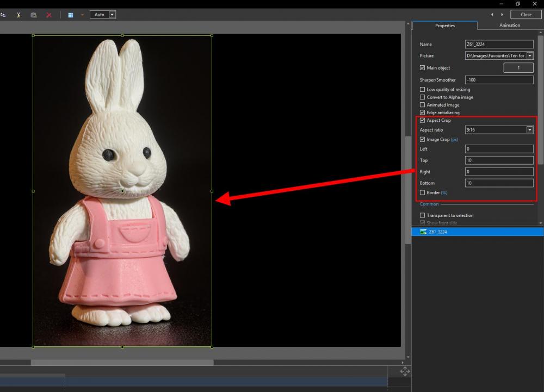544x392 pixels.
Task: Click the copy icon at toolbar's left edge
Action: pyautogui.click(x=3, y=15)
